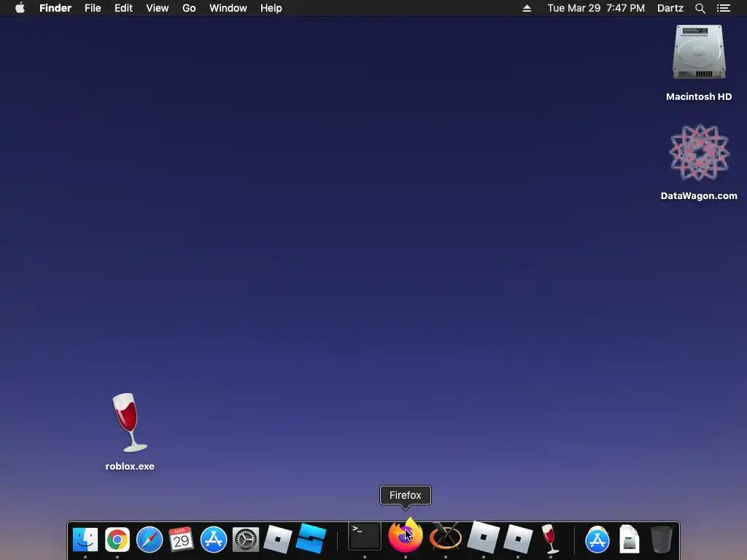The image size is (747, 560).
Task: Open the Applications stack beside Trash area
Action: click(597, 540)
